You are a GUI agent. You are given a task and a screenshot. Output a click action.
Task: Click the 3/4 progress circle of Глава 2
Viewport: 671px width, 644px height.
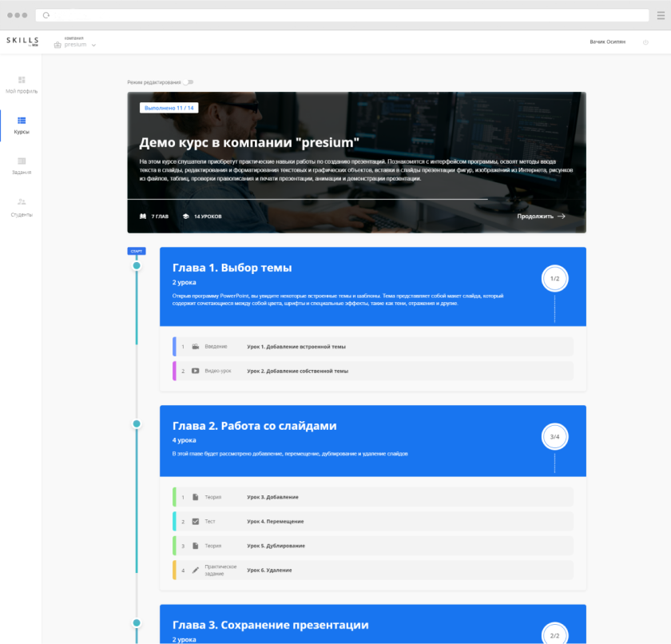(554, 436)
